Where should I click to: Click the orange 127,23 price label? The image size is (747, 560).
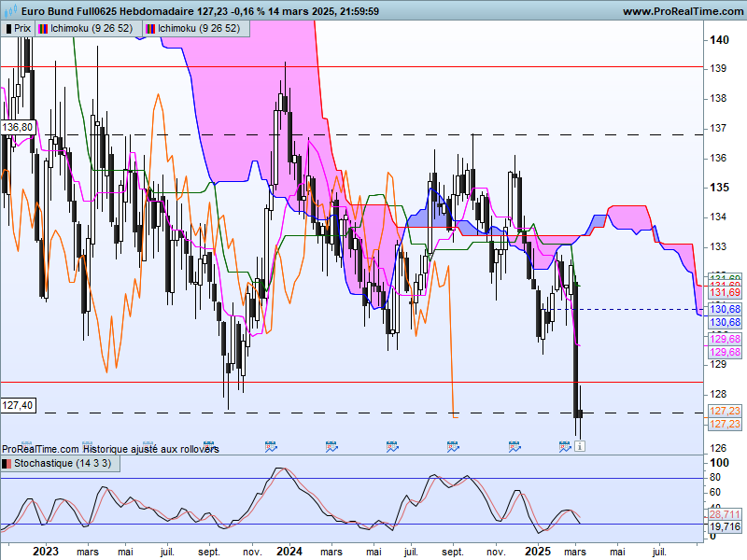click(725, 411)
